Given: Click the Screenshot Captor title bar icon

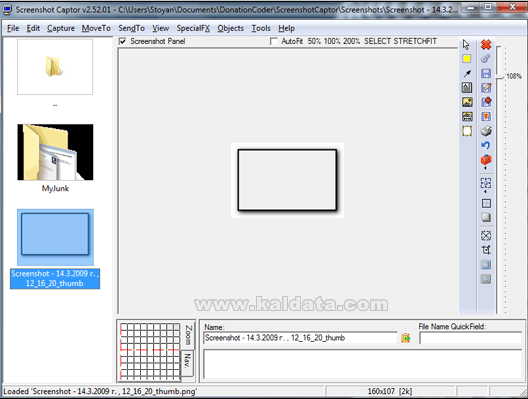Looking at the screenshot, I should click(x=7, y=10).
